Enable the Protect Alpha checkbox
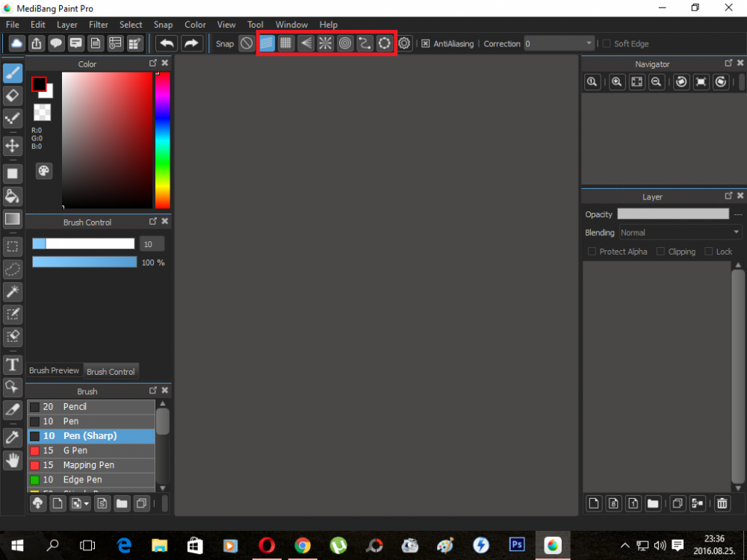Image resolution: width=747 pixels, height=560 pixels. point(592,252)
